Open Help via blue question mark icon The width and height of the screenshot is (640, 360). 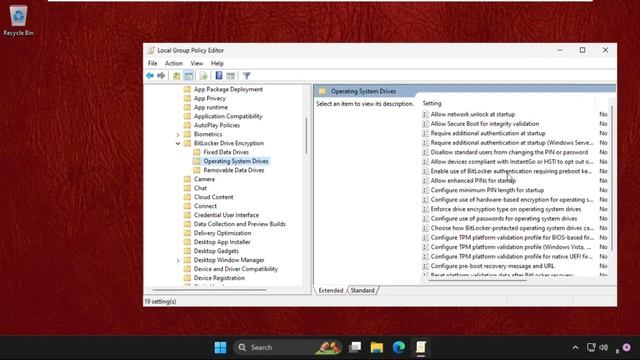219,76
